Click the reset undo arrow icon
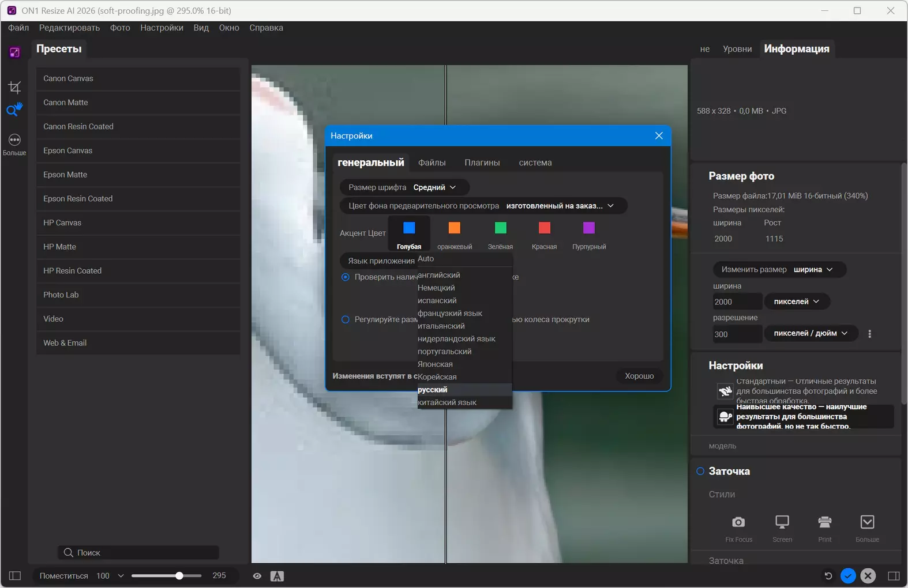 coord(828,575)
